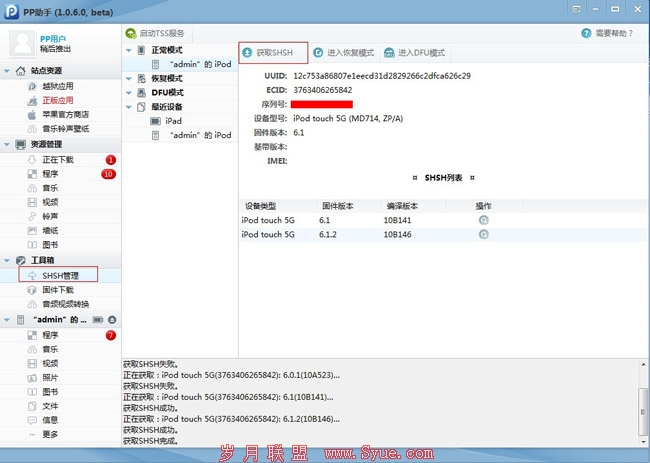Screen dimensions: 650x463
Task: Open 墙纸 under 资源管理
Action: click(x=50, y=230)
